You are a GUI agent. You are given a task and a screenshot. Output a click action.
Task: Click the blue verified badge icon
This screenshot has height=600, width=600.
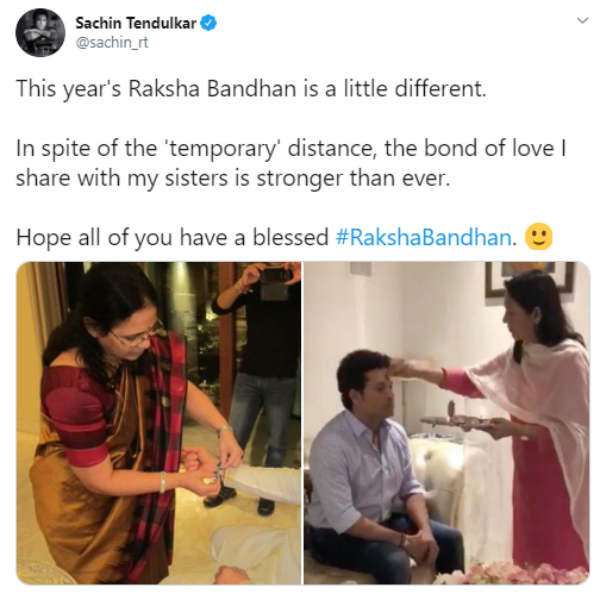pyautogui.click(x=209, y=23)
